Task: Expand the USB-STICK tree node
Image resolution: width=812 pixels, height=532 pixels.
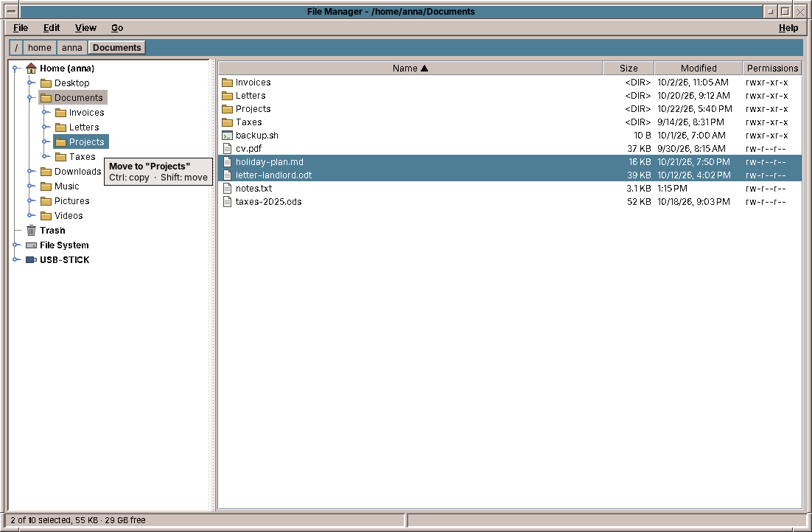Action: click(16, 260)
